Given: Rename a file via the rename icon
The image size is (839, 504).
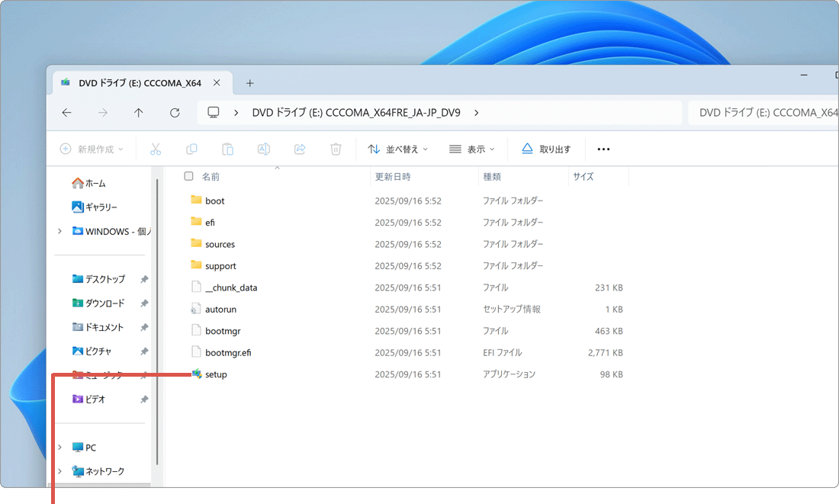Looking at the screenshot, I should click(264, 149).
